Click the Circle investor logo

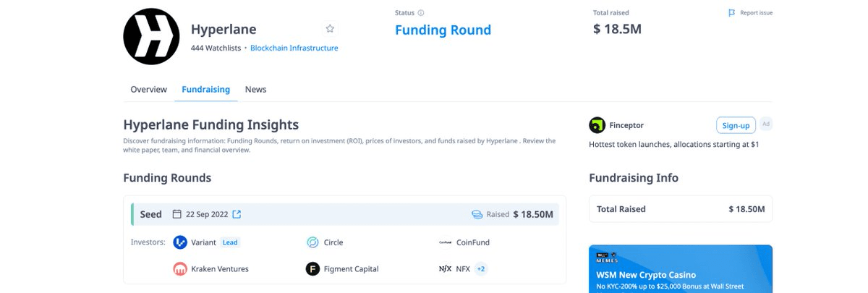pyautogui.click(x=312, y=242)
